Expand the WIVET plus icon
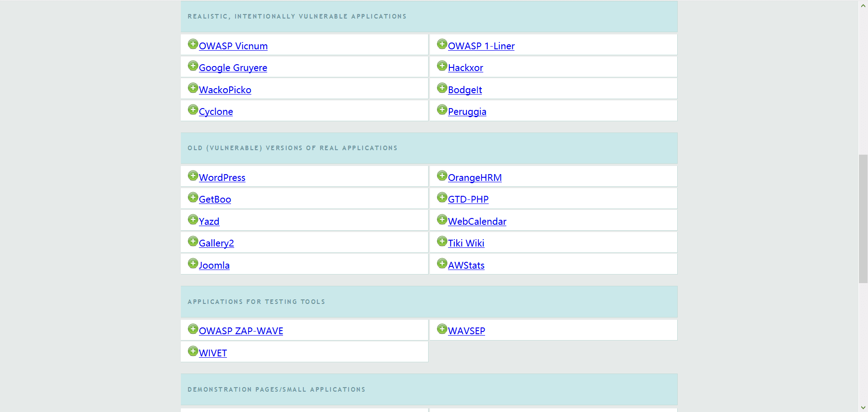This screenshot has height=412, width=868. click(193, 351)
